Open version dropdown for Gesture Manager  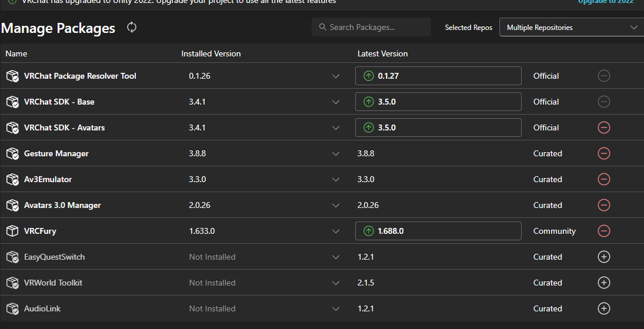pos(336,153)
